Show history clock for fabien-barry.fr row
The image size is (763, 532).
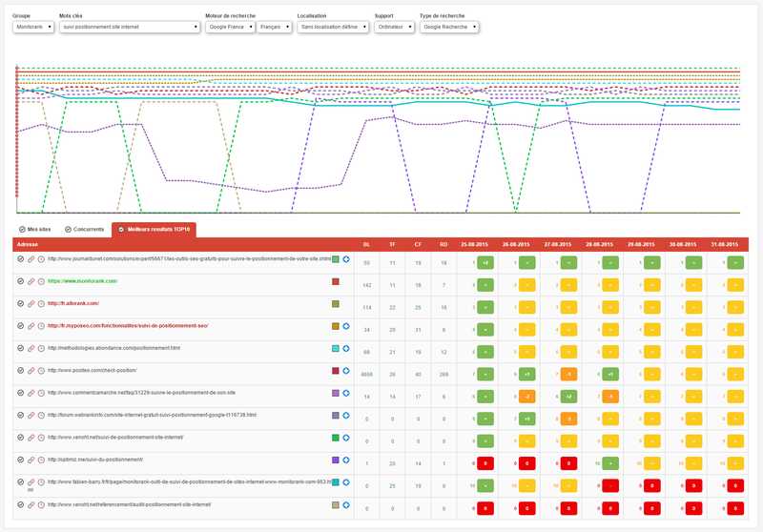[x=41, y=482]
